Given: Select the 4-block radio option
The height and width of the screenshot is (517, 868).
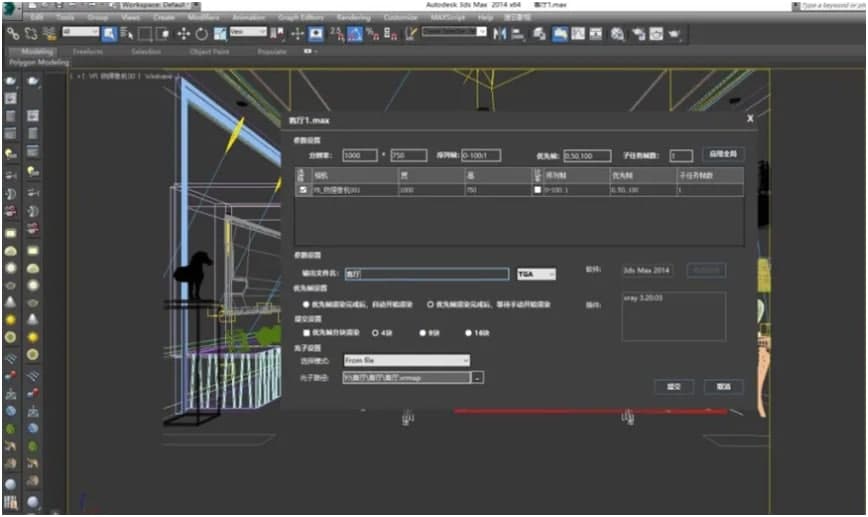Looking at the screenshot, I should (x=375, y=332).
